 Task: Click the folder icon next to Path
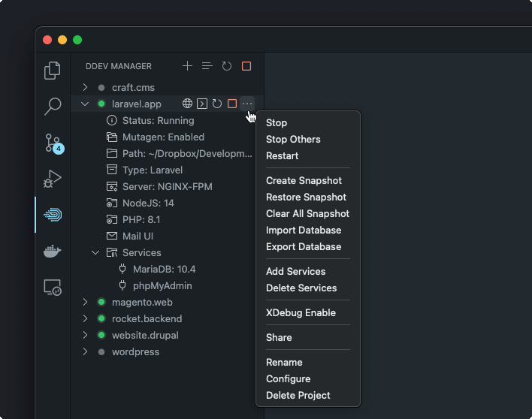tap(112, 154)
